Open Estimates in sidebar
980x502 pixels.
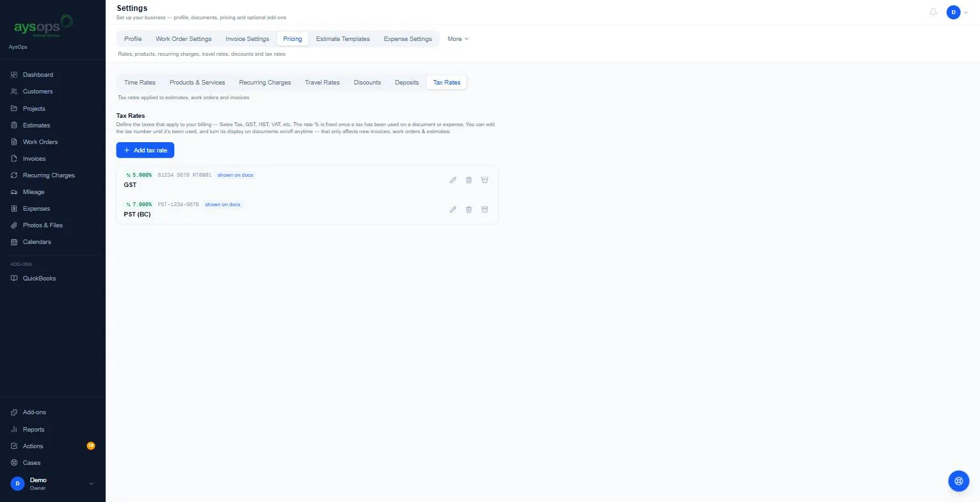[x=53, y=125]
